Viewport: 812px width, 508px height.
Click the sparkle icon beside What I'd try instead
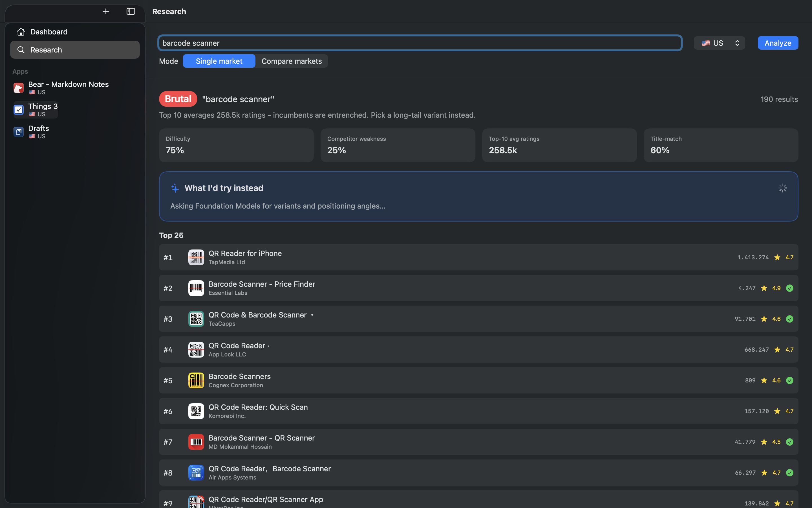(x=175, y=188)
